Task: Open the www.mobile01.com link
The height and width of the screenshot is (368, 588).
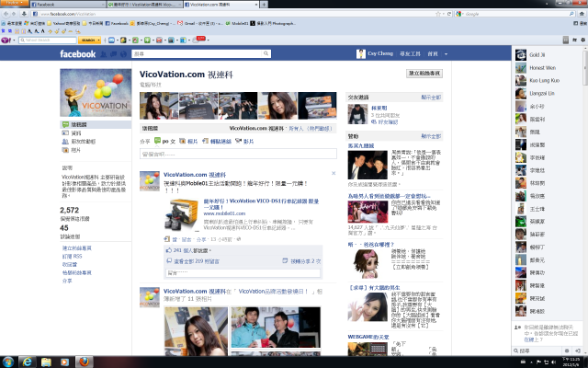Action: pos(224,213)
